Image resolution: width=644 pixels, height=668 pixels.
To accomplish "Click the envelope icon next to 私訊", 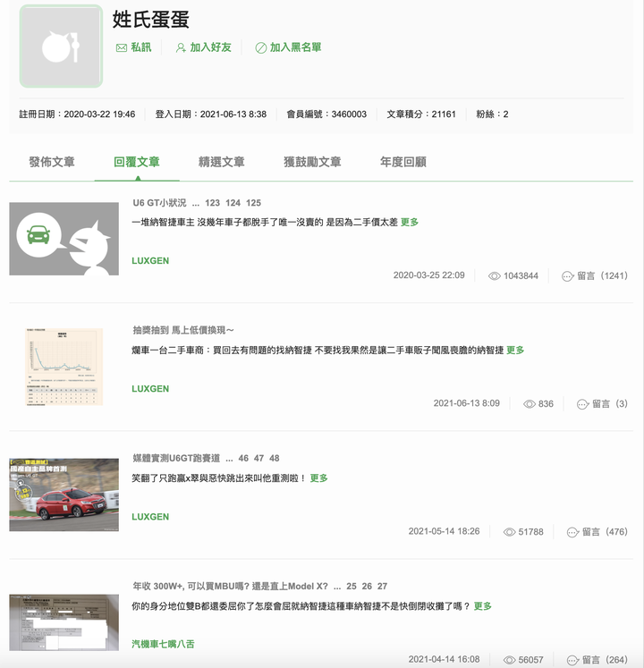I will (x=122, y=47).
